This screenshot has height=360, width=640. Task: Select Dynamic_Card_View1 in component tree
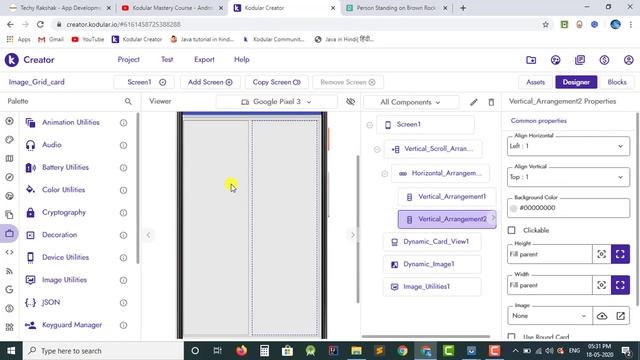click(x=432, y=242)
